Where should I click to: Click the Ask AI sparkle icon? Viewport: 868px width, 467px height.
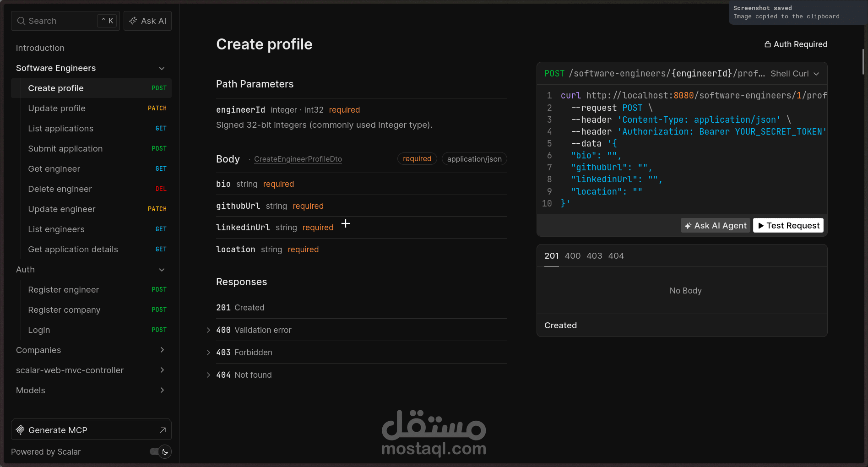click(x=133, y=21)
